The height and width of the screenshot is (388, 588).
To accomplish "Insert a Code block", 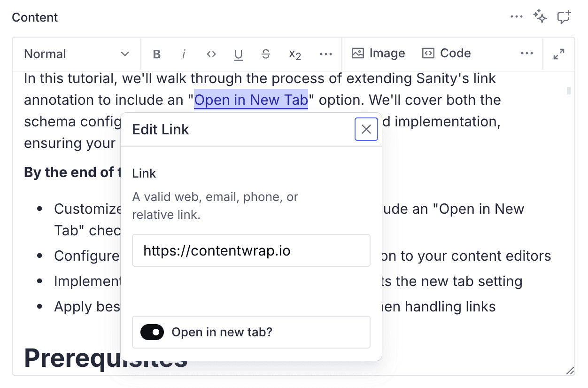I will (446, 53).
